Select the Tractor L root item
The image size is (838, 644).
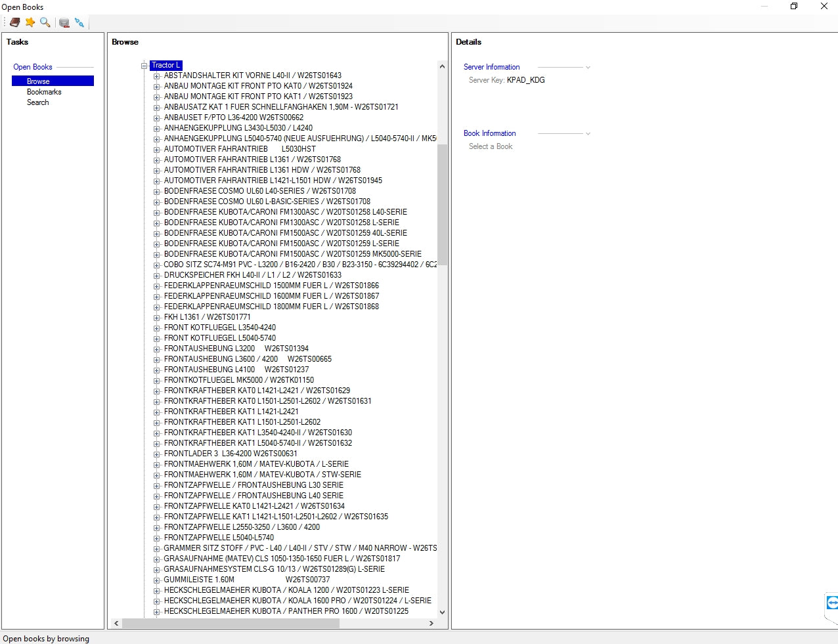coord(165,66)
